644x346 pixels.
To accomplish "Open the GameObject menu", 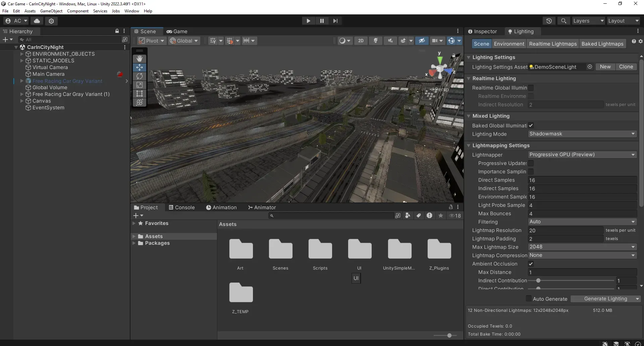I will pos(51,11).
